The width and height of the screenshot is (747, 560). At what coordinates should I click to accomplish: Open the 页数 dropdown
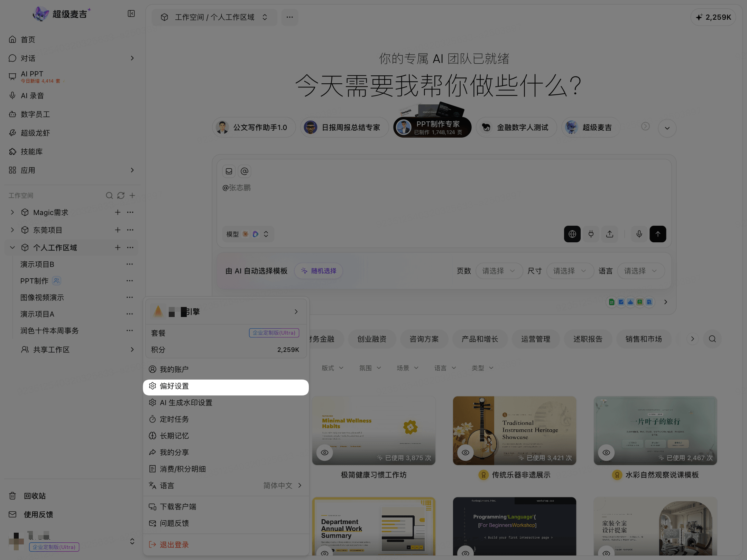[499, 271]
